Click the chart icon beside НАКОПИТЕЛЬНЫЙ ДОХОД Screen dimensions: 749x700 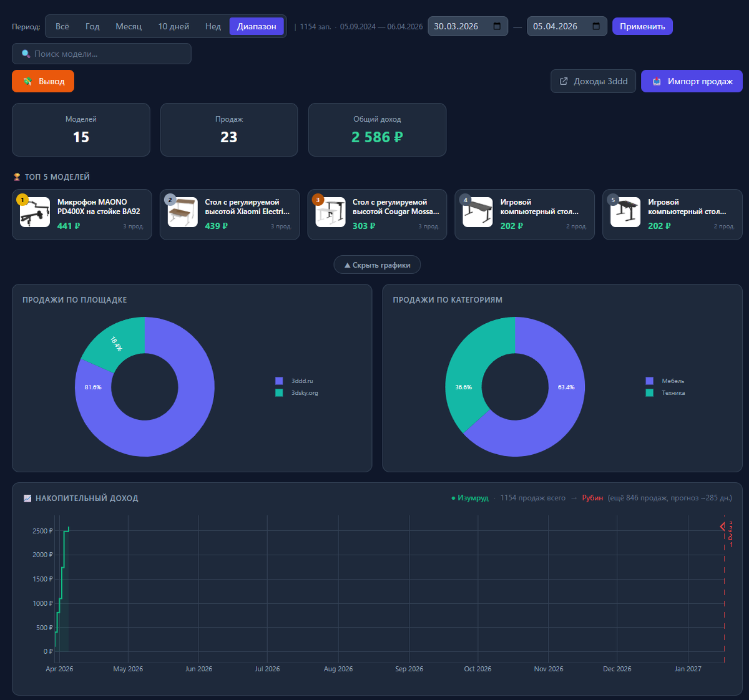click(27, 498)
